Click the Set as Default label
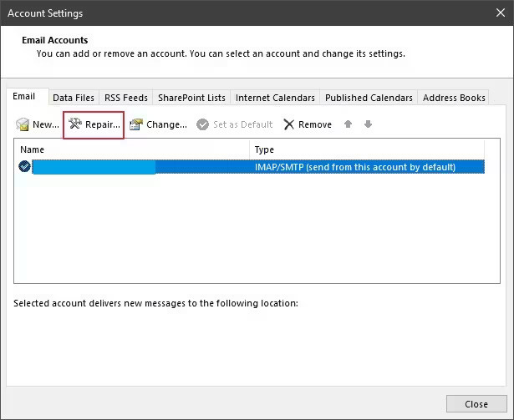This screenshot has width=514, height=420. [243, 124]
